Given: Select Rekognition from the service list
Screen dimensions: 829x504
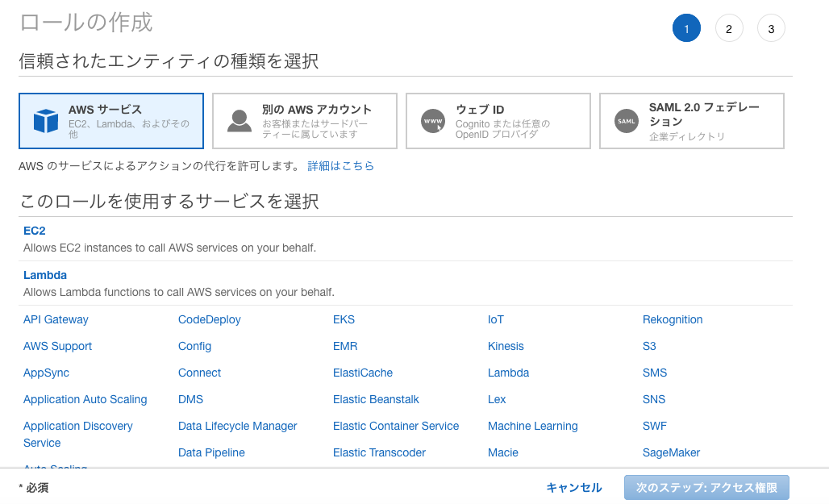Looking at the screenshot, I should [673, 319].
